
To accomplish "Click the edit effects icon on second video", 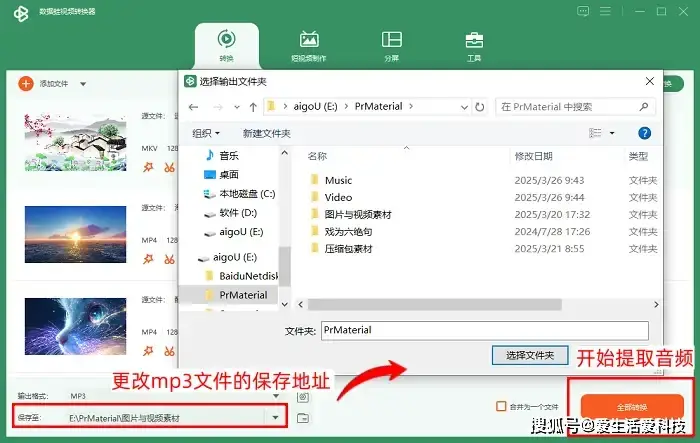I will [148, 259].
